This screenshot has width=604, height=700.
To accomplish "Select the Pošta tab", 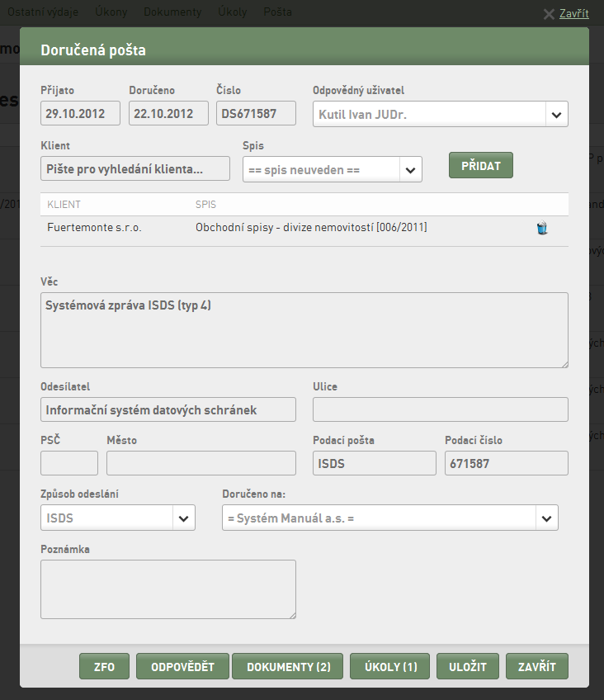I will 277,12.
